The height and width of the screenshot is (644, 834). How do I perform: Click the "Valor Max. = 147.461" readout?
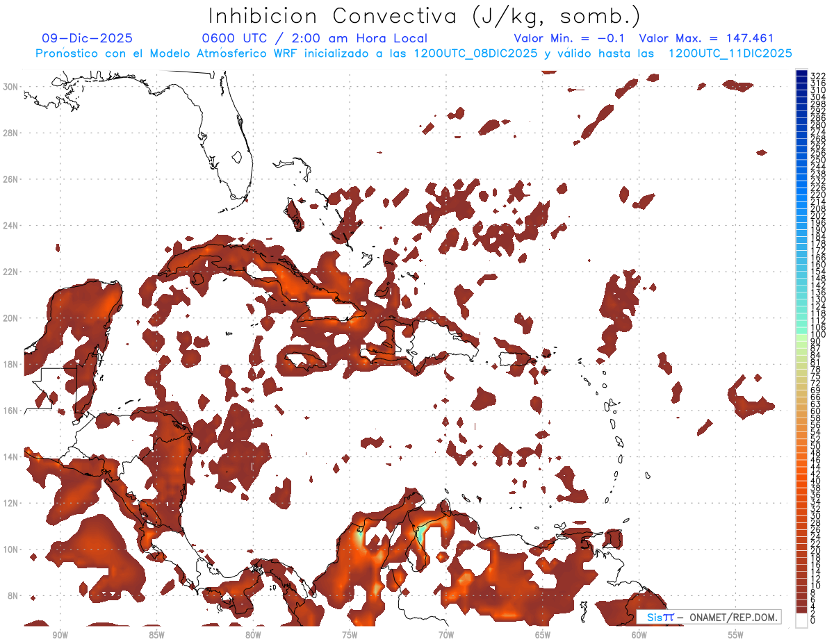click(706, 39)
